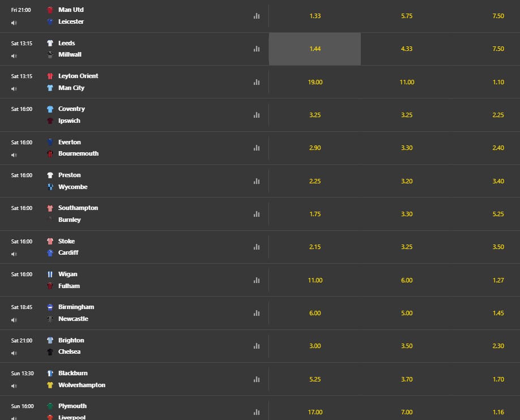The image size is (520, 420).
Task: Open stats icon for Brighton vs Chelsea
Action: click(x=257, y=346)
